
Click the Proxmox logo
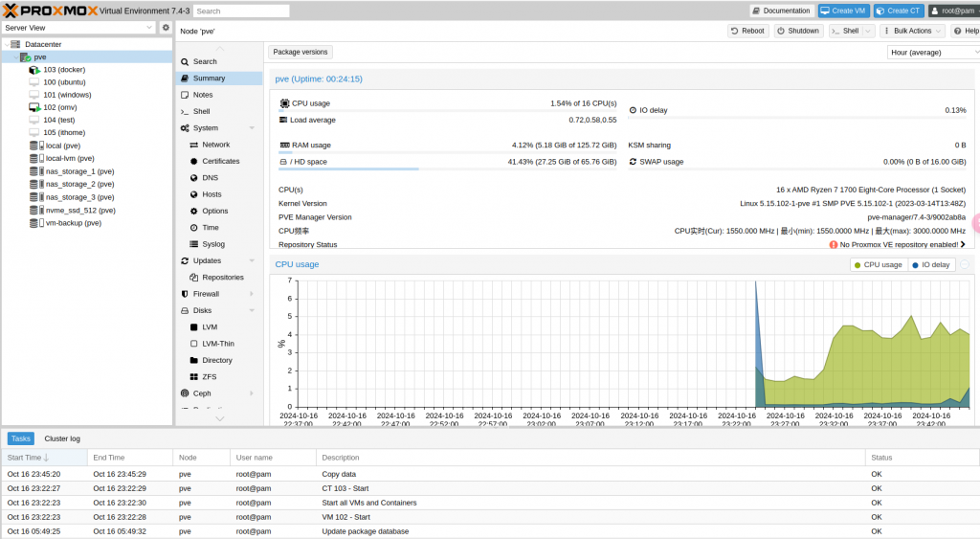point(50,11)
